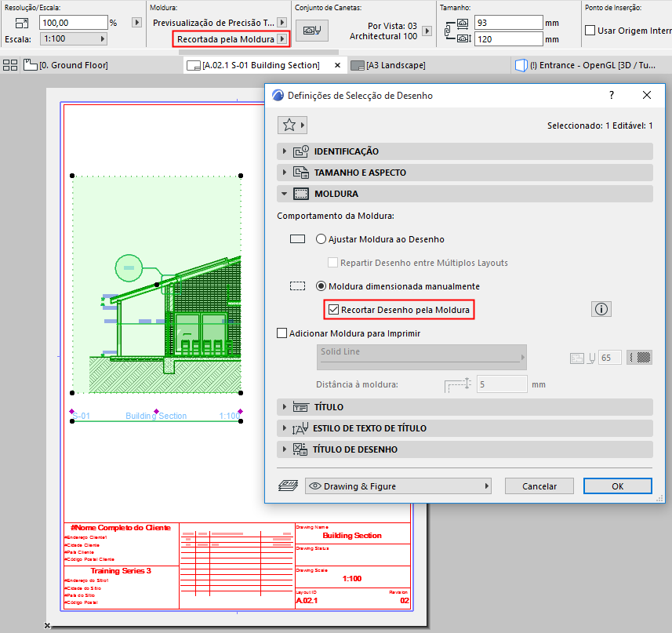Open the Escala 1:100 dropdown
The height and width of the screenshot is (633, 672).
coord(73,38)
